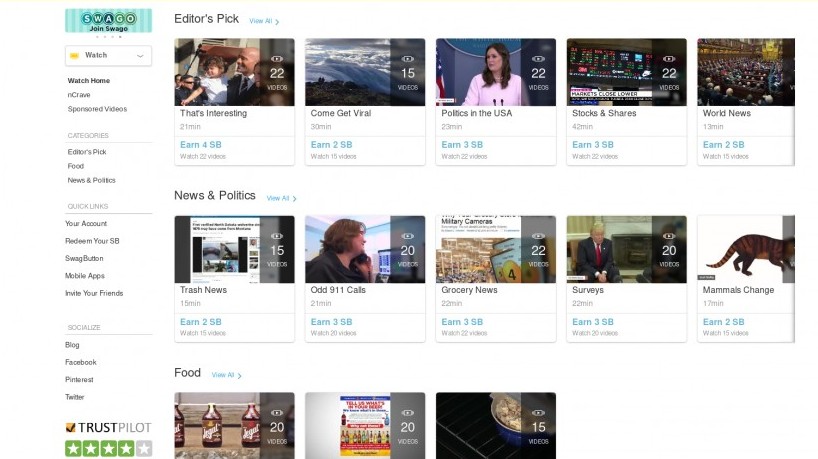
Task: Open the Pinterest link
Action: point(79,380)
